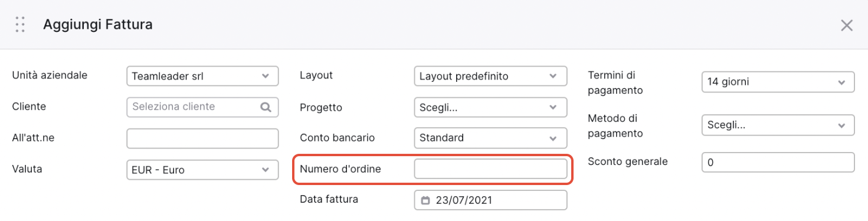Click the Aggiungi Fattura title text

98,25
